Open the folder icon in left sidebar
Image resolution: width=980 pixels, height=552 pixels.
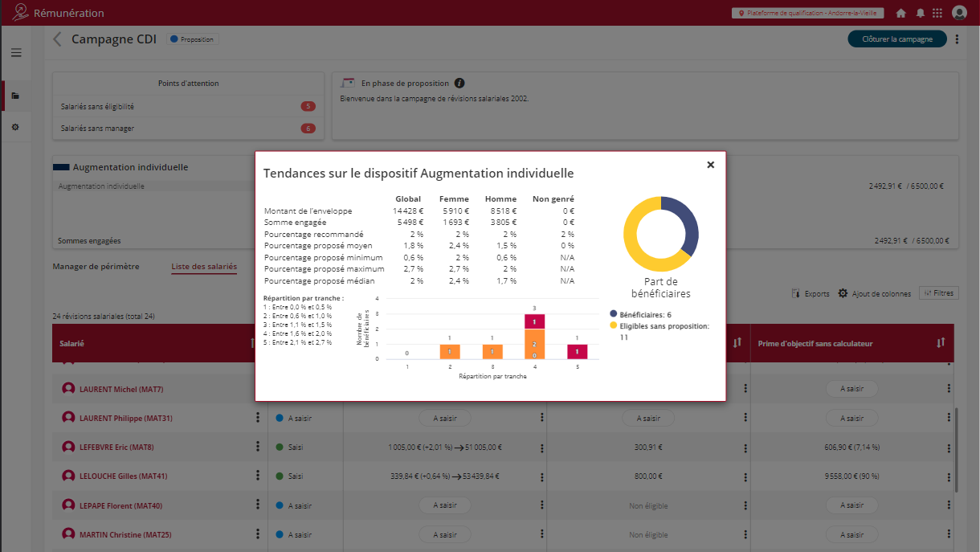click(15, 96)
